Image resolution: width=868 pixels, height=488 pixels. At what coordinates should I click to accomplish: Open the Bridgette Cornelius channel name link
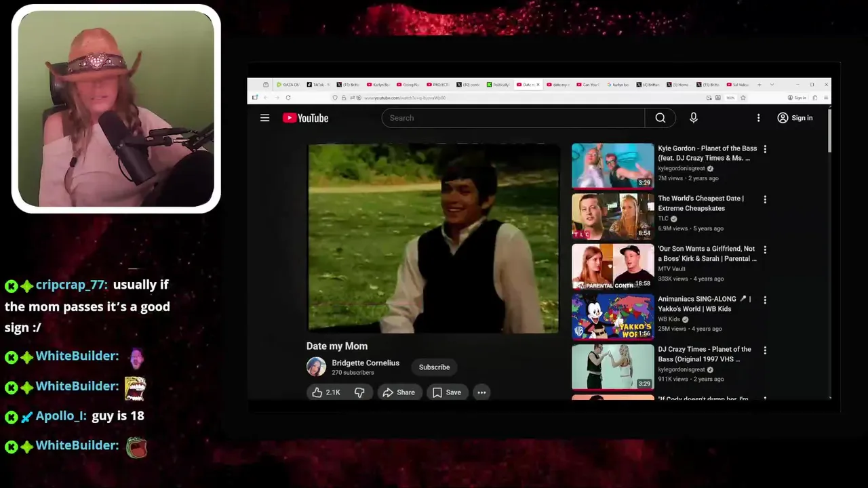(366, 363)
